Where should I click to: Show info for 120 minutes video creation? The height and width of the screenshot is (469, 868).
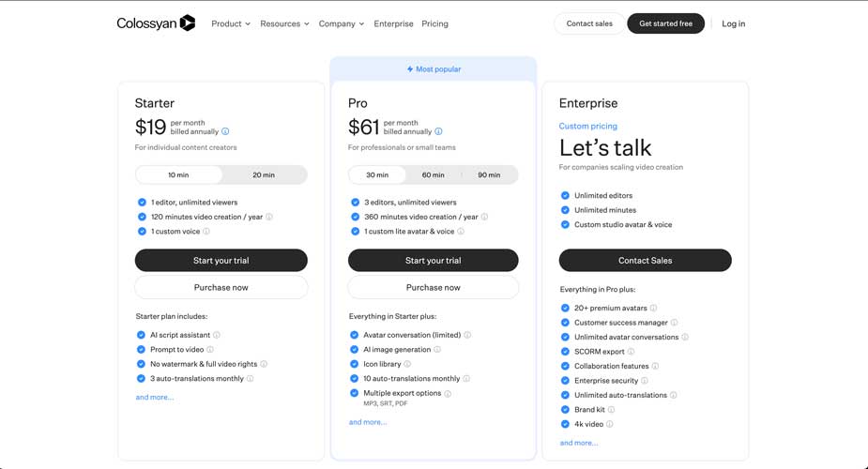[x=269, y=217]
